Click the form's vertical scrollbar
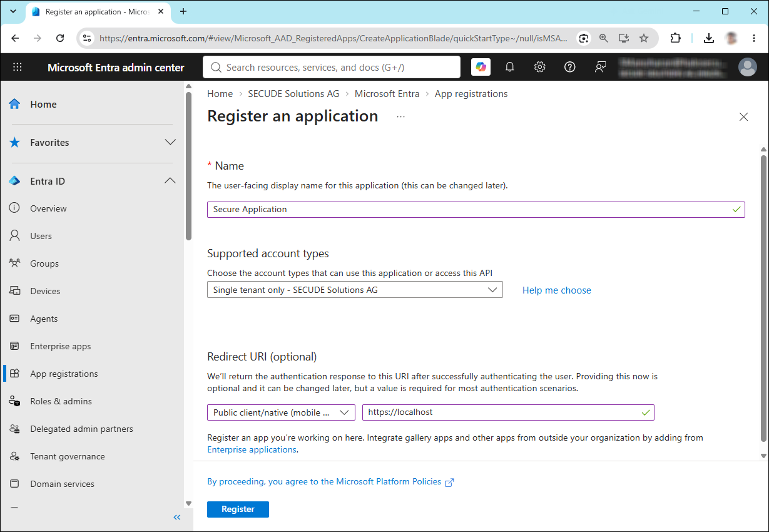The width and height of the screenshot is (769, 532). click(x=763, y=299)
